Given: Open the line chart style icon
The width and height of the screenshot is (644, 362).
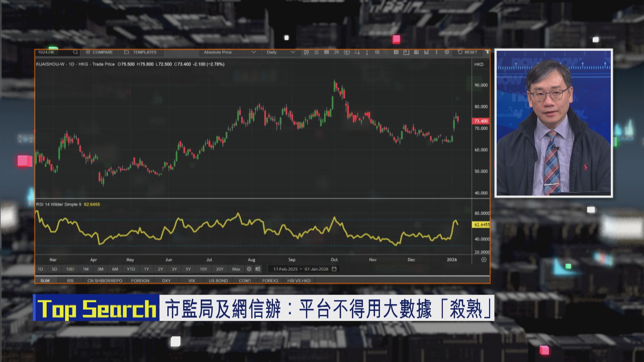Looking at the screenshot, I should click(x=316, y=52).
